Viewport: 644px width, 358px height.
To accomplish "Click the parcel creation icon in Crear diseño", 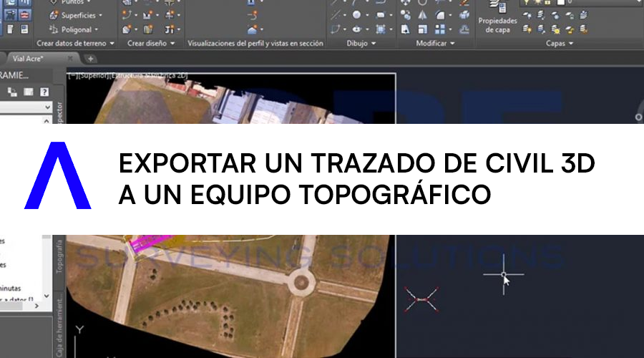I will tap(127, 29).
